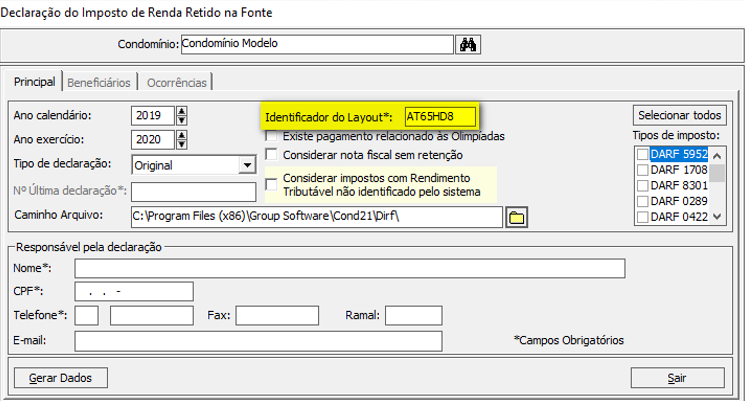This screenshot has width=745, height=401.
Task: Click the Telefone area code field
Action: pyautogui.click(x=86, y=315)
